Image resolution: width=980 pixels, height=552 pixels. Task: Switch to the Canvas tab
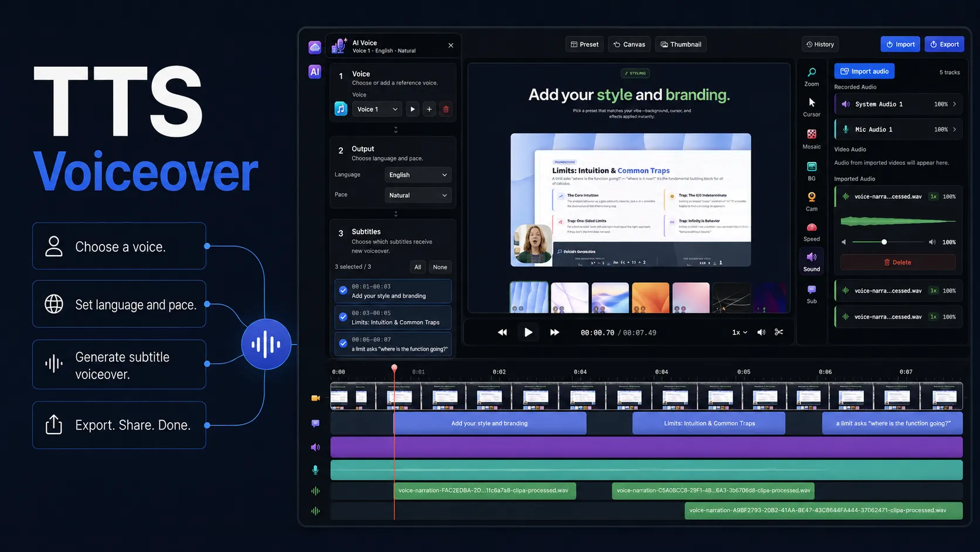(629, 45)
